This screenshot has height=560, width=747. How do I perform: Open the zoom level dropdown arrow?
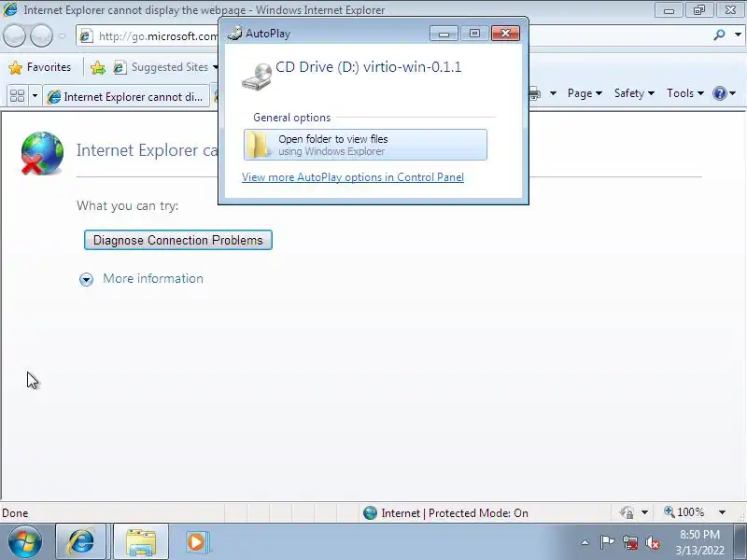pos(722,512)
